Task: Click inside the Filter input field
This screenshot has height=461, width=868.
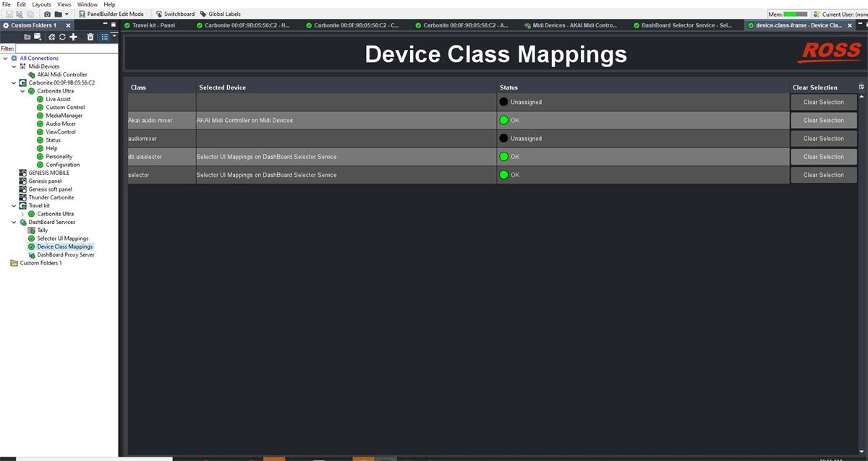Action: (x=66, y=48)
